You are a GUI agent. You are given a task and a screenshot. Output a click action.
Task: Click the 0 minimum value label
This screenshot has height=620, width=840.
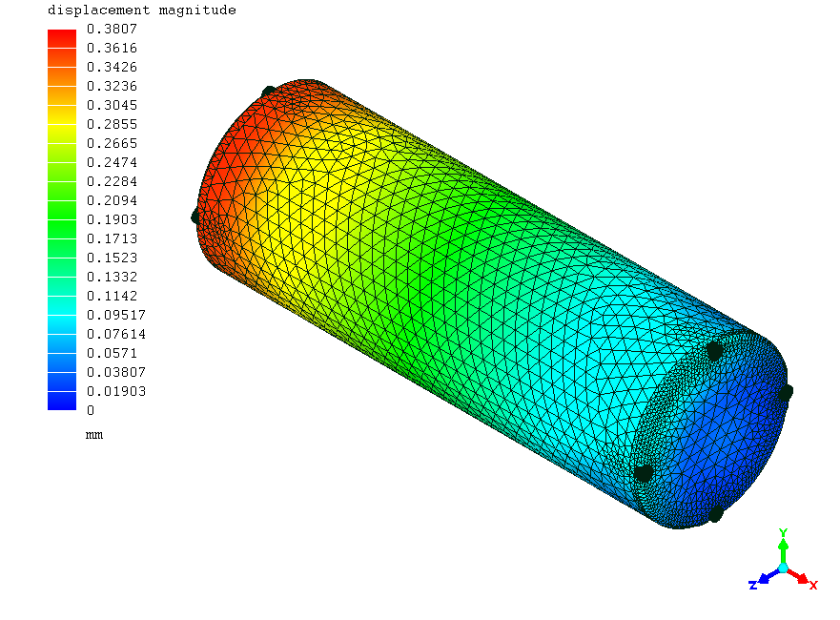coord(91,410)
